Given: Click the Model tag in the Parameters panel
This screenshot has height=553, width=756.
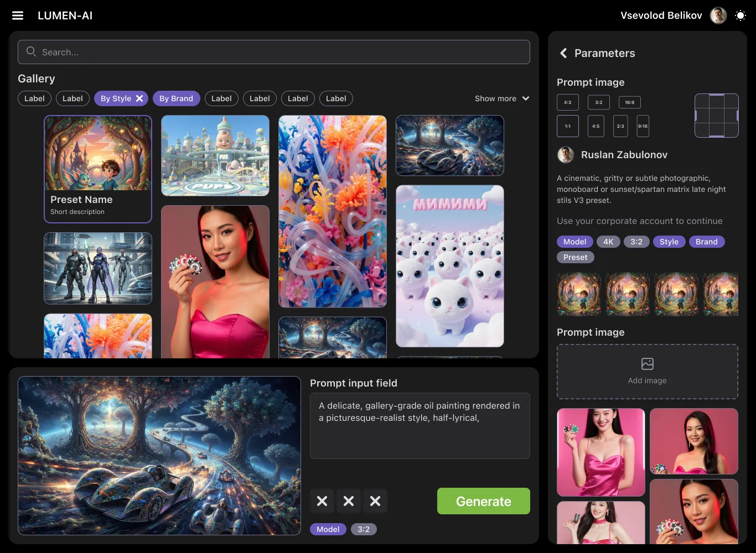Looking at the screenshot, I should point(575,242).
